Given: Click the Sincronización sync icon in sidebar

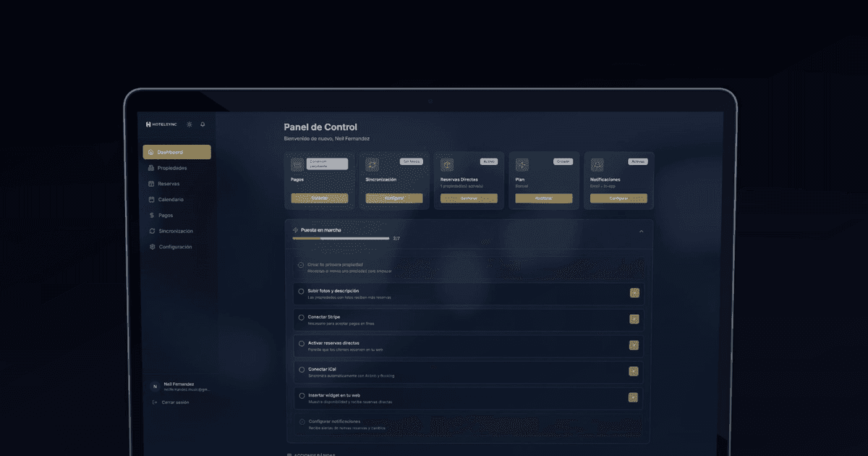Looking at the screenshot, I should click(150, 231).
